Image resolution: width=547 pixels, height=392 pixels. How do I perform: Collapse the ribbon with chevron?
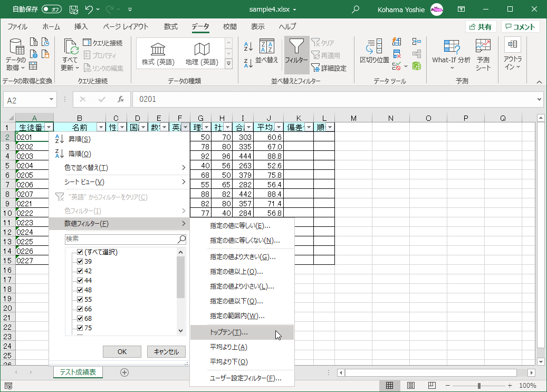[x=539, y=82]
